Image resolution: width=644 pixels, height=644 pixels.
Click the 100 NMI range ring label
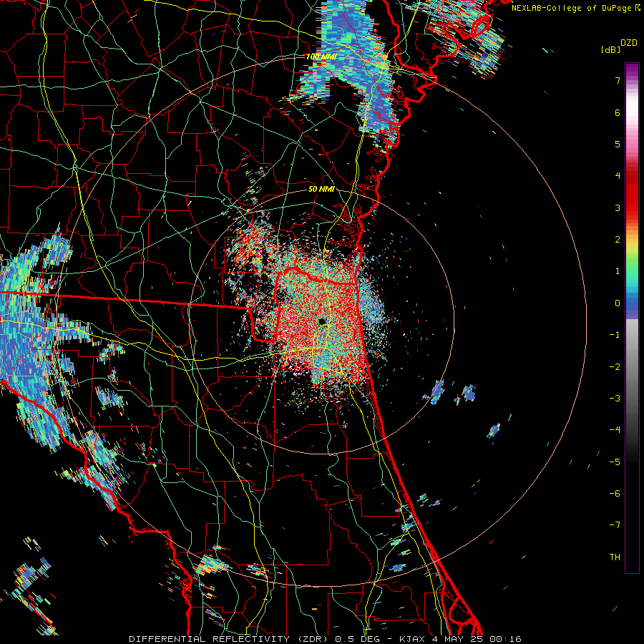pyautogui.click(x=321, y=57)
